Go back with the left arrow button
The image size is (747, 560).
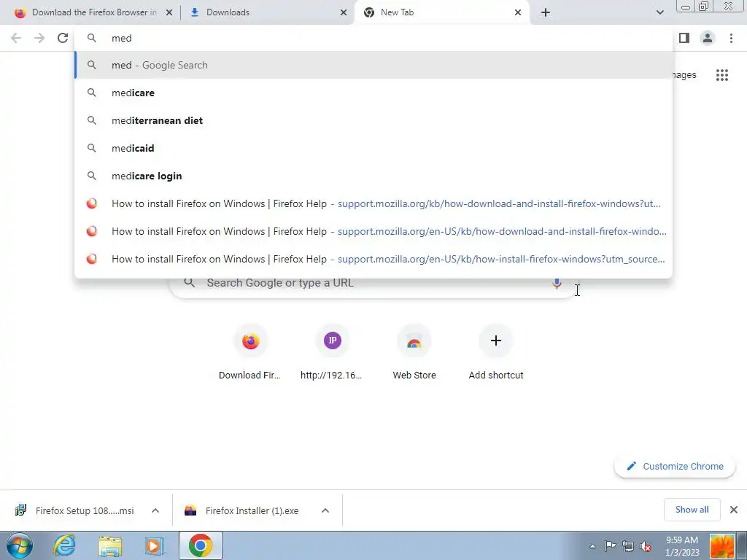point(16,38)
